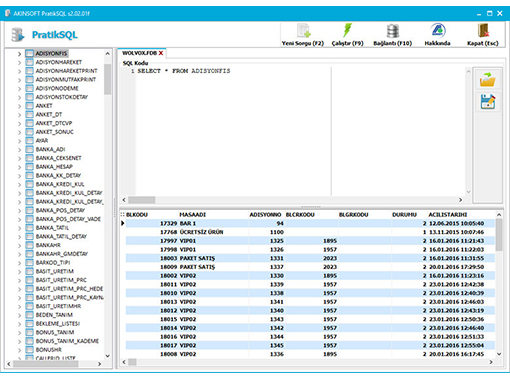
Task: Click the ADISYONFIS table icon
Action: click(x=30, y=53)
